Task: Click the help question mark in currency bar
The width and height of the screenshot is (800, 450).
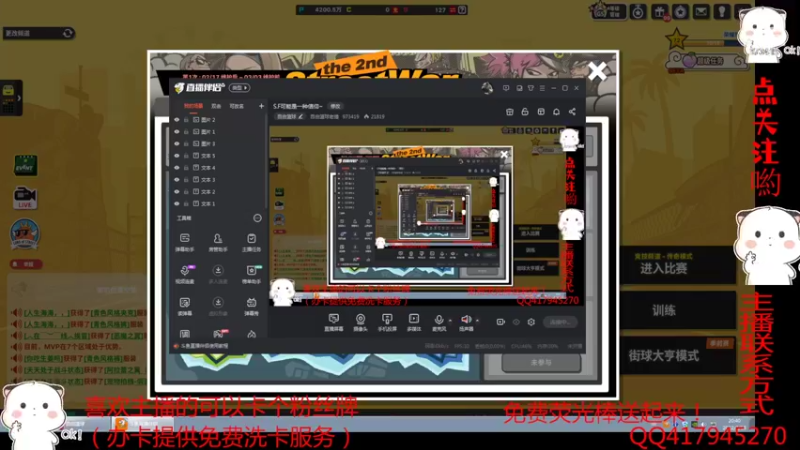Action: [462, 10]
